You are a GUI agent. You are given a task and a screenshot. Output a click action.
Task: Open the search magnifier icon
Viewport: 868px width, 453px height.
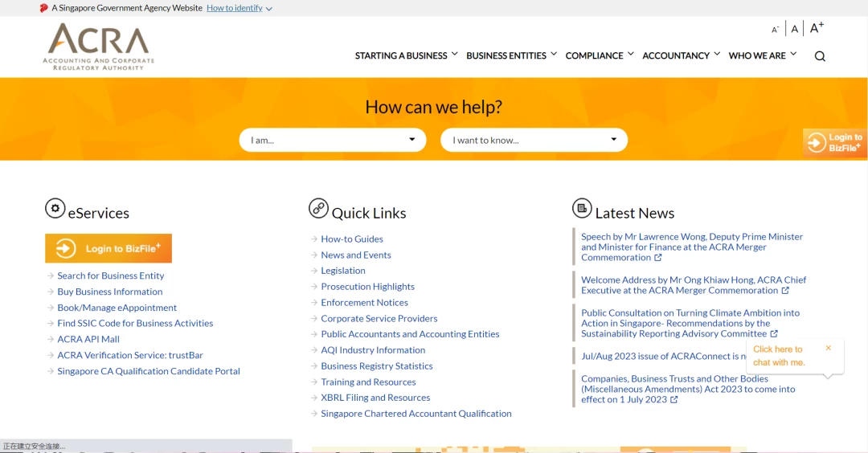tap(820, 56)
